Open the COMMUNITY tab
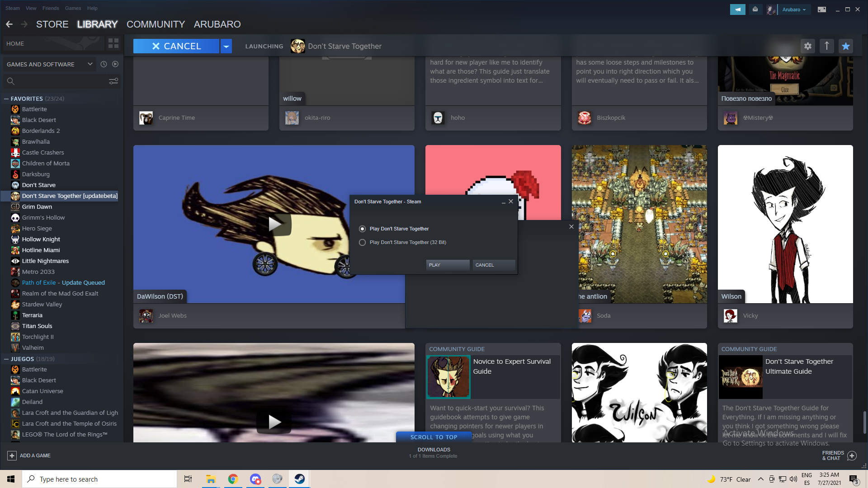Image resolution: width=868 pixels, height=488 pixels. 156,24
